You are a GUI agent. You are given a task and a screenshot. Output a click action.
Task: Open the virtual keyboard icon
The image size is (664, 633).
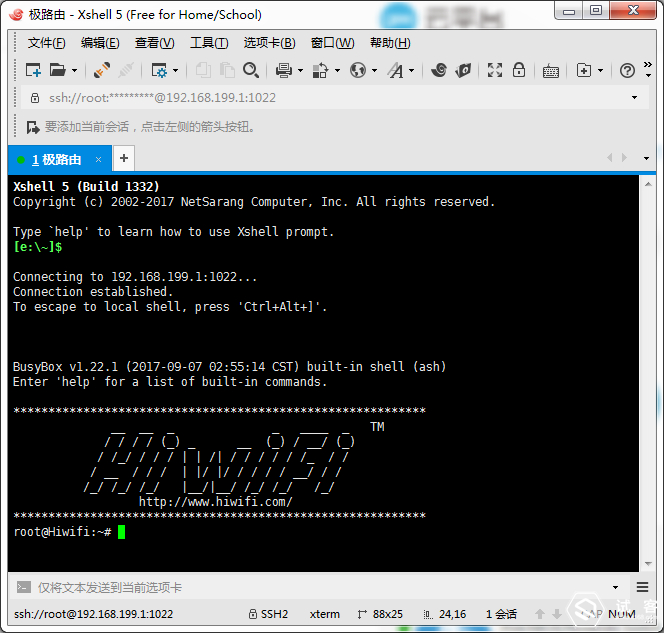coord(551,71)
